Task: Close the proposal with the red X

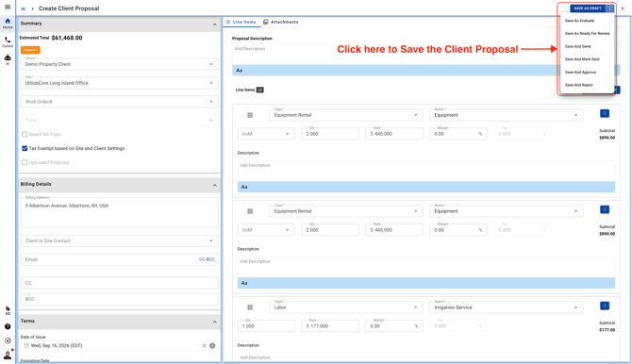Action: coord(623,8)
